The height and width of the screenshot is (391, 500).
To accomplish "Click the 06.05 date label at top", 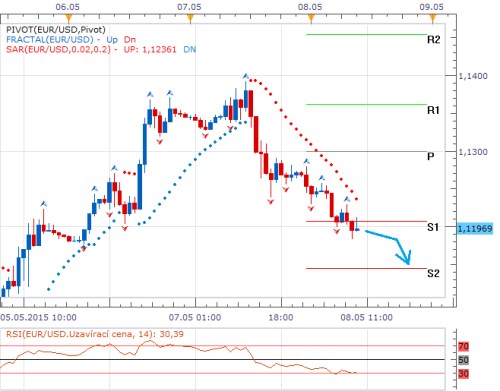I will 68,7.
